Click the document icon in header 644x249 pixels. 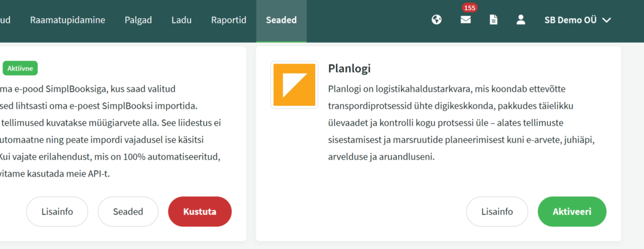pyautogui.click(x=493, y=19)
